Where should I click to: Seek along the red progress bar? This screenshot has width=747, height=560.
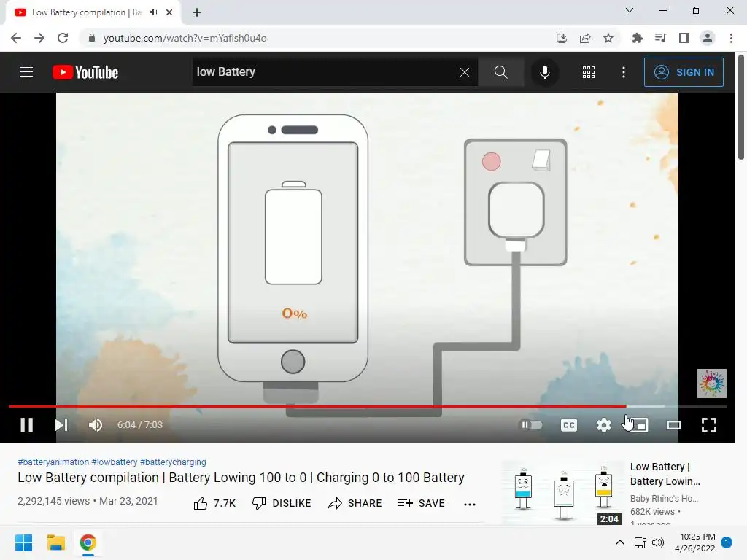[x=368, y=406]
